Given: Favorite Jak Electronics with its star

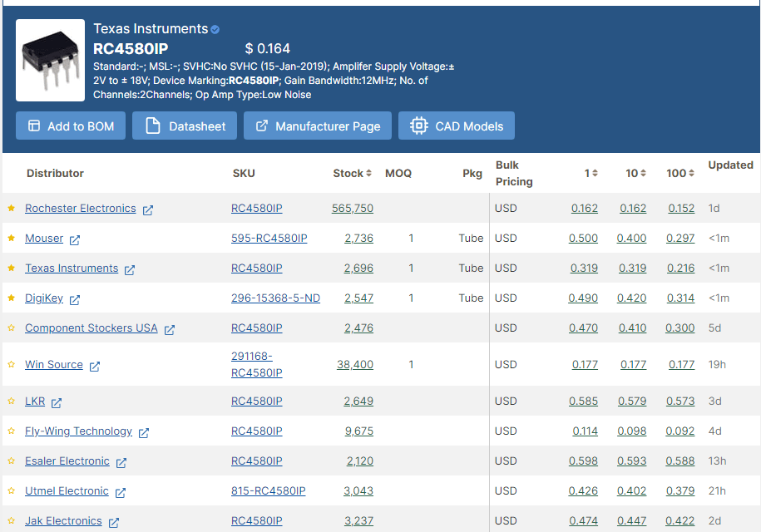Looking at the screenshot, I should coord(11,521).
